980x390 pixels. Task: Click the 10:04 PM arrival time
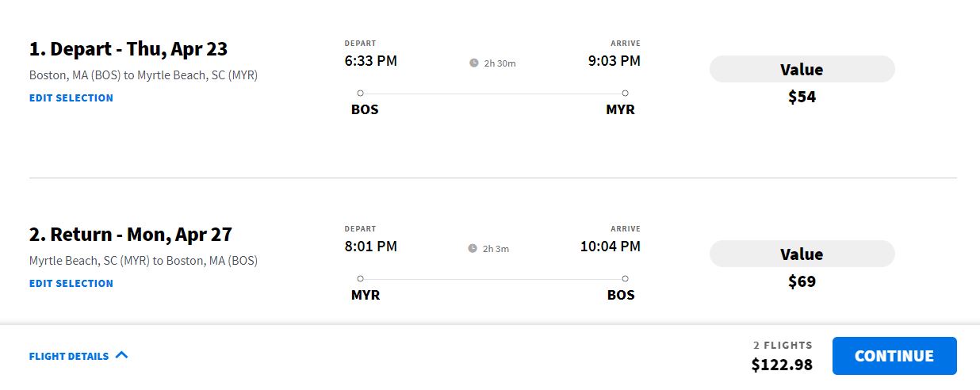[x=610, y=247]
